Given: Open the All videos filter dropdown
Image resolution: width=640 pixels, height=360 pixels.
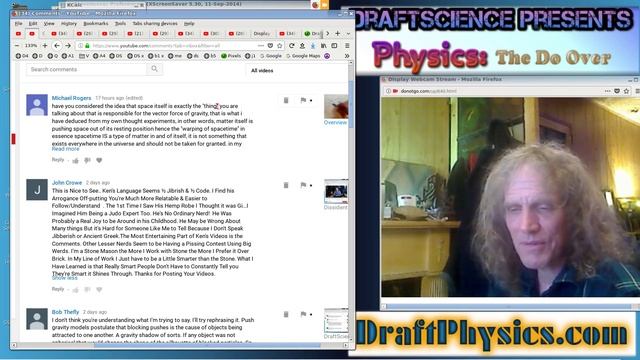Looking at the screenshot, I should 262,71.
